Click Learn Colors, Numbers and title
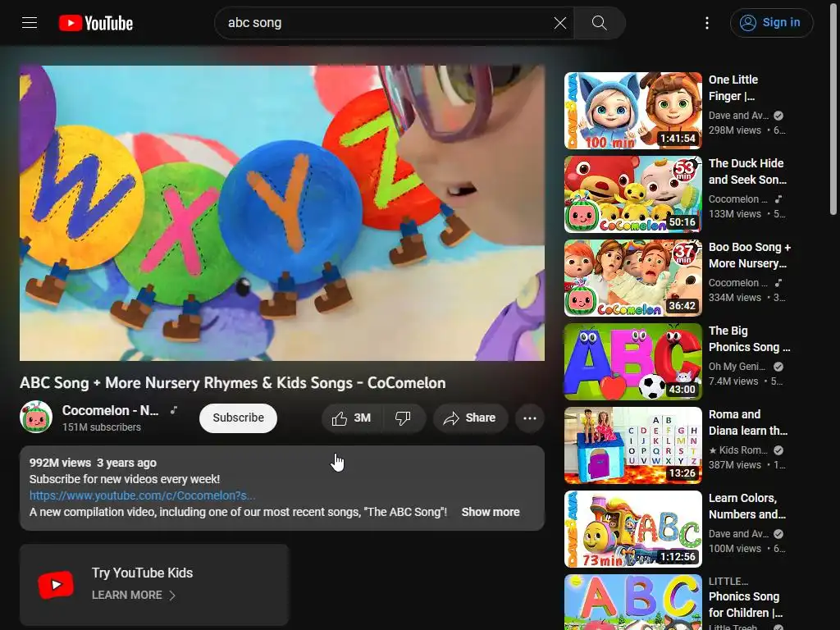Viewport: 840px width, 630px height. click(747, 505)
